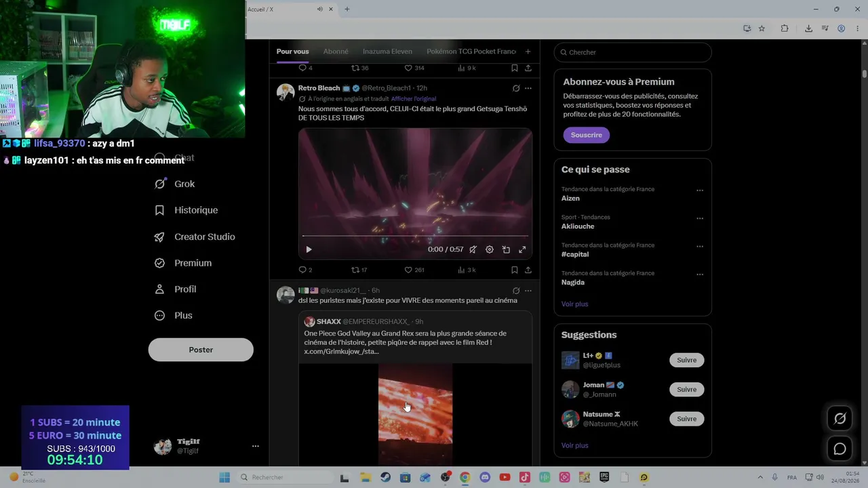Image resolution: width=868 pixels, height=488 pixels.
Task: Open the floating messages chat button
Action: click(x=840, y=449)
